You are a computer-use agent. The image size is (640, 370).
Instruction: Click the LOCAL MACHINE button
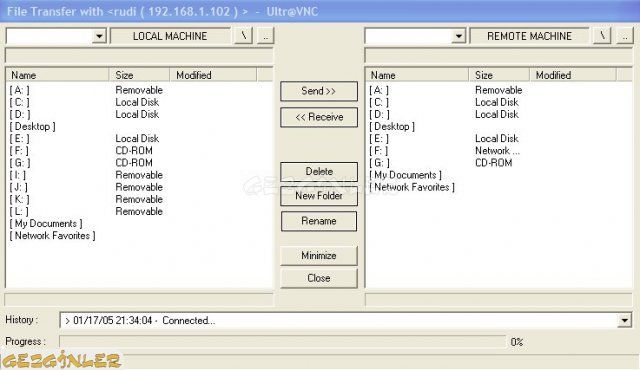(x=170, y=36)
